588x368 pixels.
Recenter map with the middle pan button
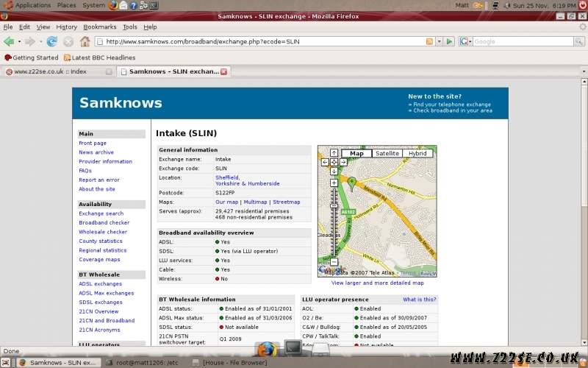334,162
